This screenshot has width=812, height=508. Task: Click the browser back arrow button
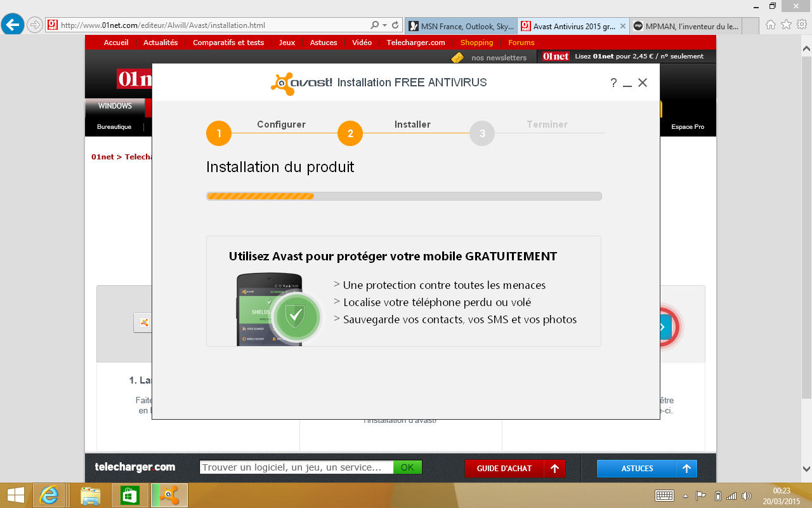13,25
